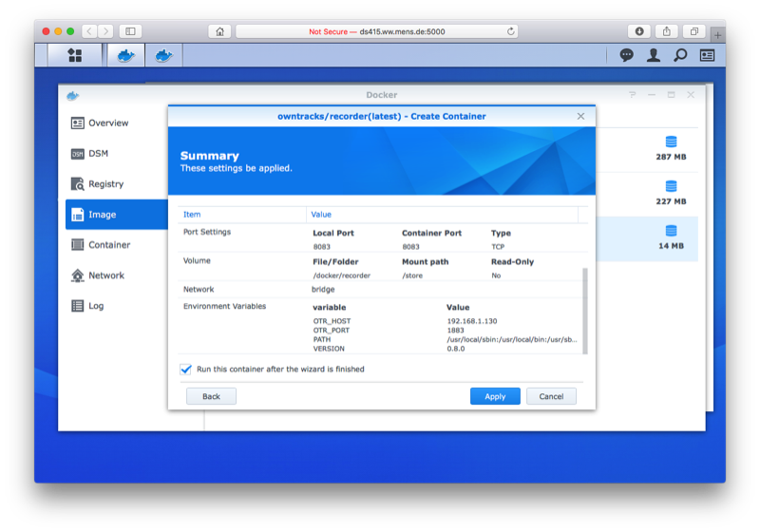Click 0.8.0 version value
Viewport: 760px width, 532px height.
pos(456,349)
